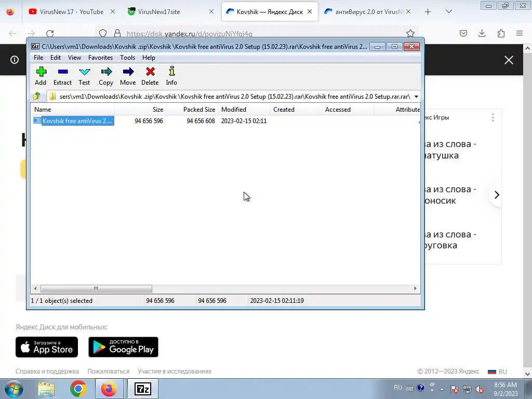Image resolution: width=532 pixels, height=399 pixels.
Task: Open the App Store download badge
Action: click(x=47, y=347)
